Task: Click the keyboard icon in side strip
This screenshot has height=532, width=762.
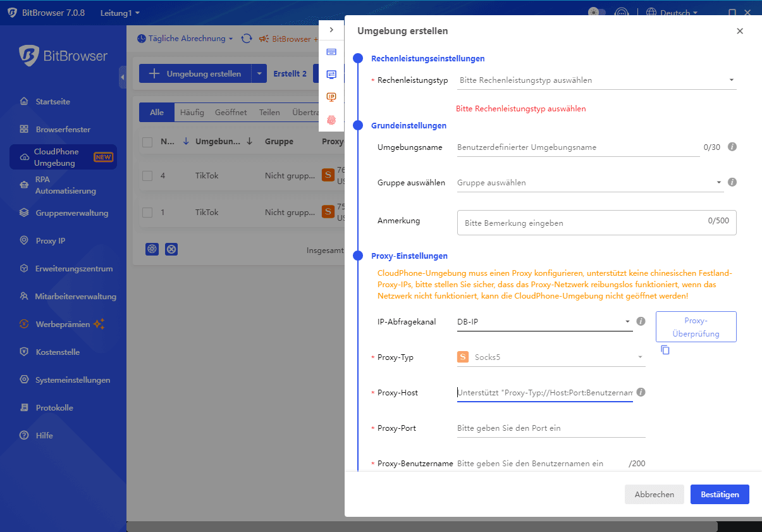Action: click(331, 52)
